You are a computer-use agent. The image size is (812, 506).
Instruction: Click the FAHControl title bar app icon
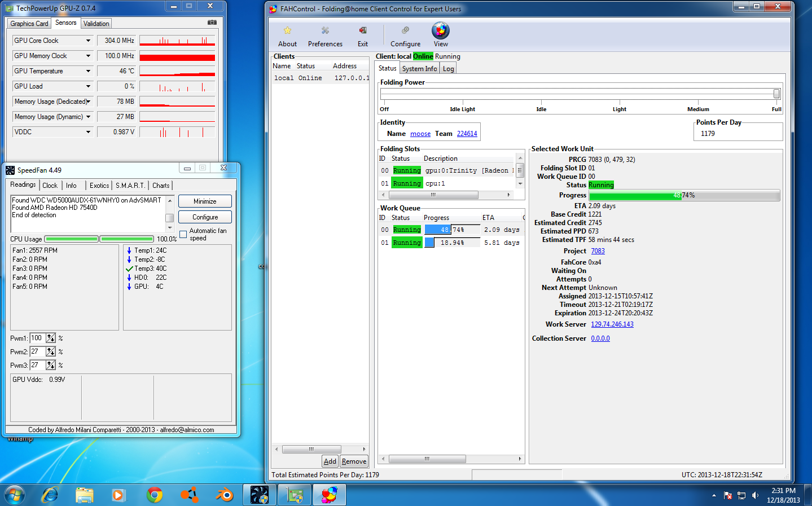click(x=273, y=9)
